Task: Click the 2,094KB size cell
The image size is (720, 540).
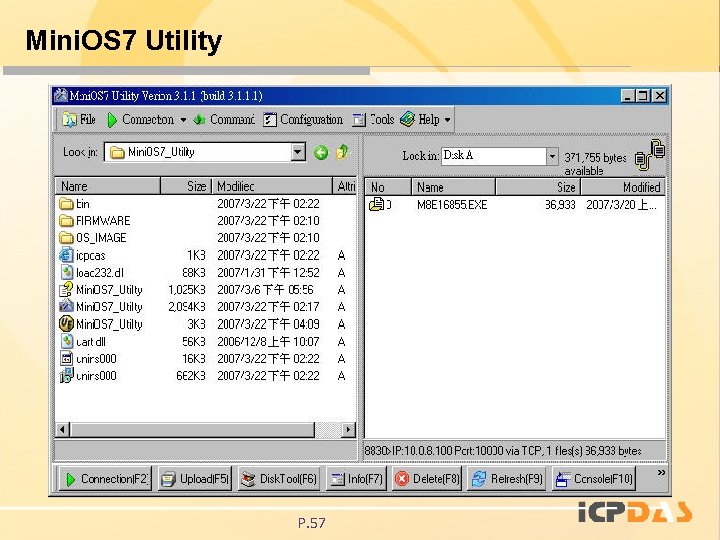Action: tap(187, 306)
